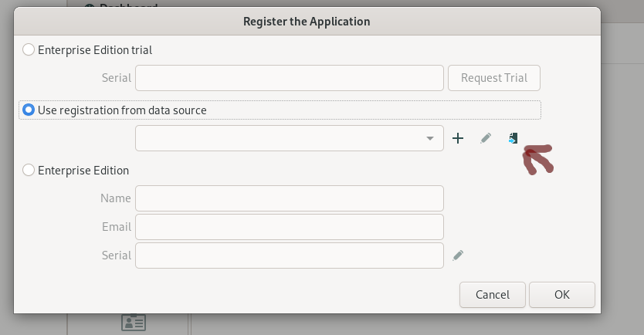
Task: Click pencil icon beside Enterprise Serial field
Action: click(x=458, y=255)
